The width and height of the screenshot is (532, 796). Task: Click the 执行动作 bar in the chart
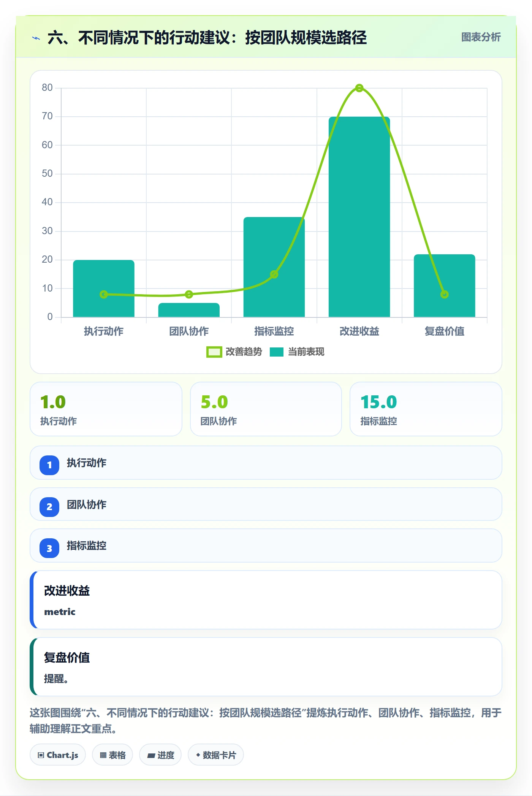click(104, 289)
